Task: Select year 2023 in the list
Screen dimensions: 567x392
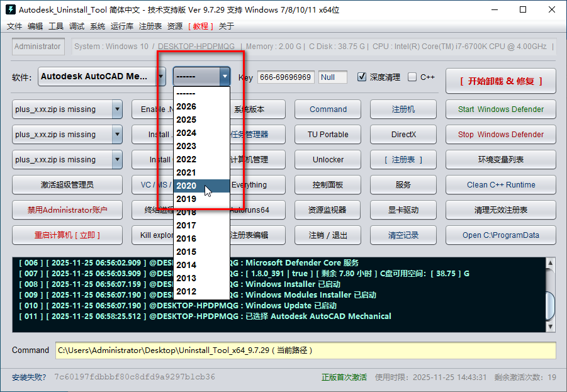Action: (x=201, y=146)
